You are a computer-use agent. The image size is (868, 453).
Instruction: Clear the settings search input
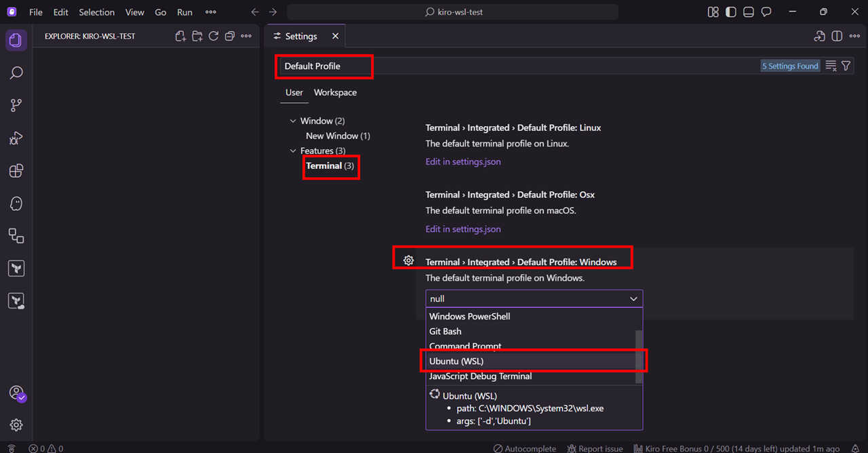coord(831,66)
